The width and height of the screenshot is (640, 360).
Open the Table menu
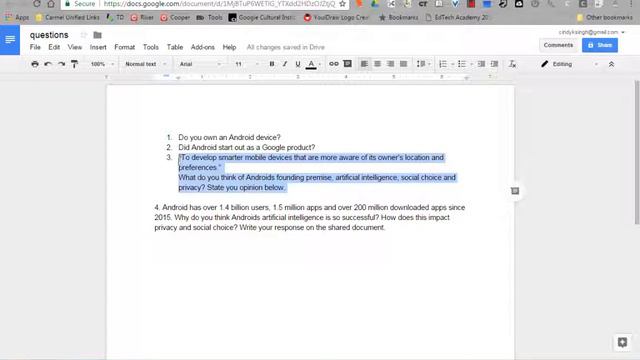coord(175,47)
